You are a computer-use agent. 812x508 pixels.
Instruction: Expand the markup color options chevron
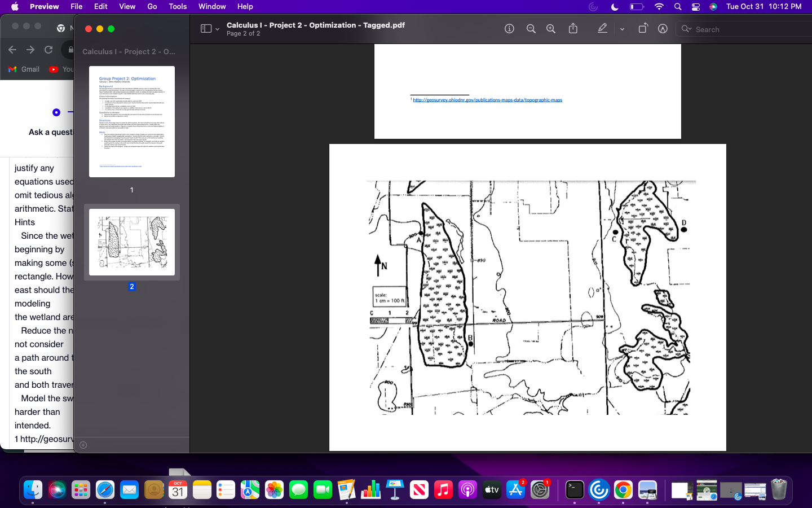pos(622,28)
